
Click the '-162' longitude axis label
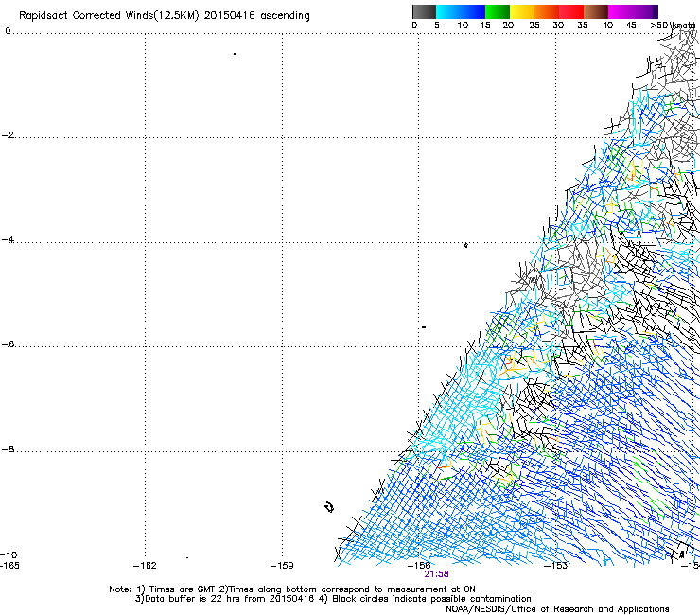click(x=145, y=566)
